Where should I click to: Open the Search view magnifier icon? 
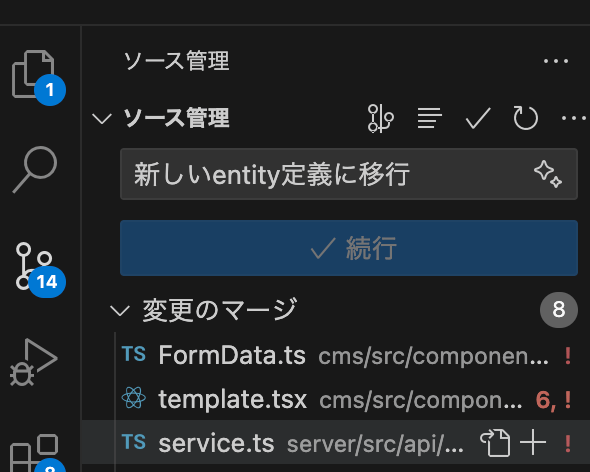point(35,169)
